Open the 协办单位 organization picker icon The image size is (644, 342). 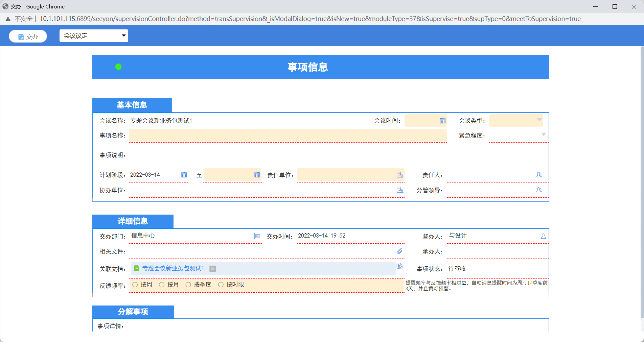tap(400, 190)
